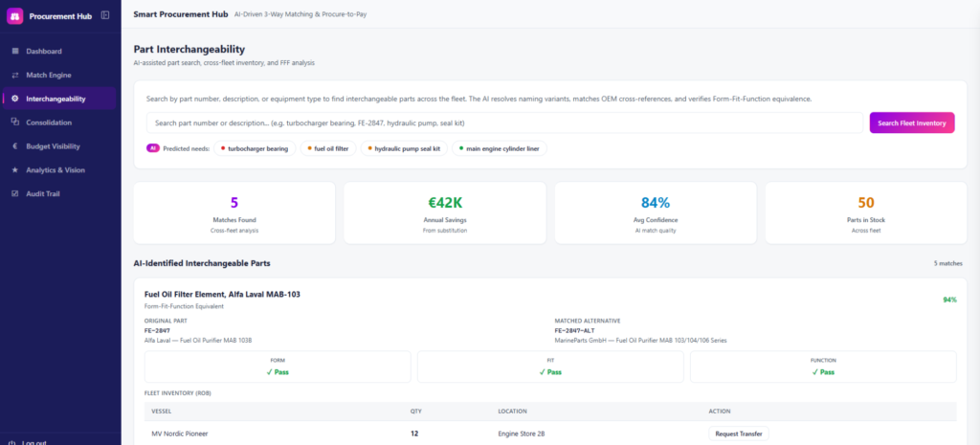Focus the part number search field

click(x=504, y=123)
